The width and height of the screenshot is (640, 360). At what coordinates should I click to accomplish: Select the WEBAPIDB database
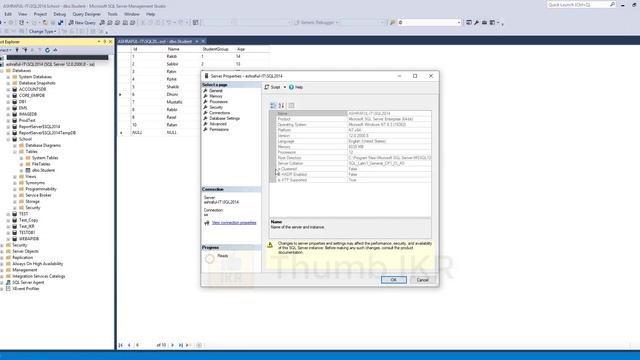click(29, 239)
